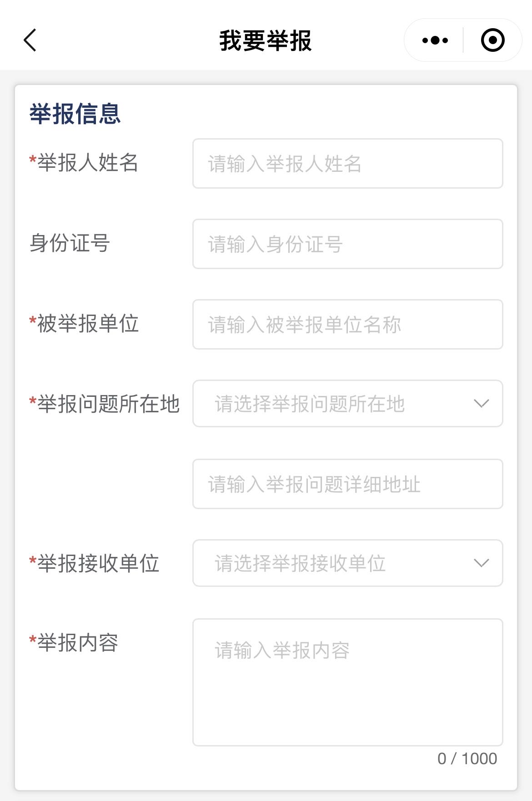This screenshot has width=532, height=801.
Task: Open the 请选择举报问题所在地 dropdown
Action: (x=348, y=404)
